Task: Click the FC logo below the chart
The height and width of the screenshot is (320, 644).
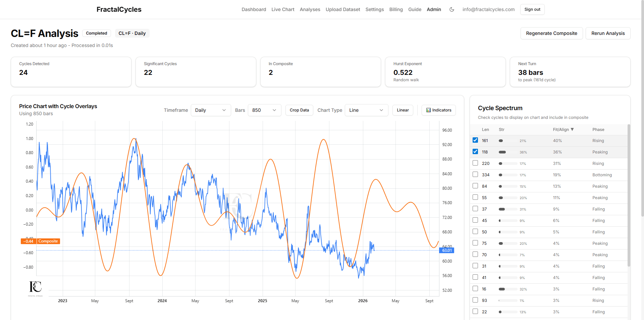Action: coord(35,288)
